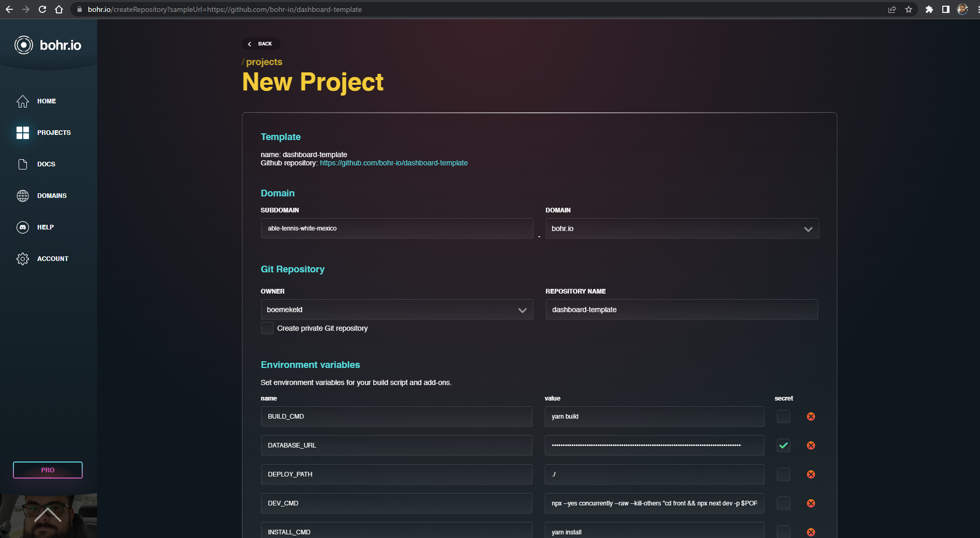Open the Owner dropdown showing boemekeld
This screenshot has width=980, height=538.
coord(397,310)
